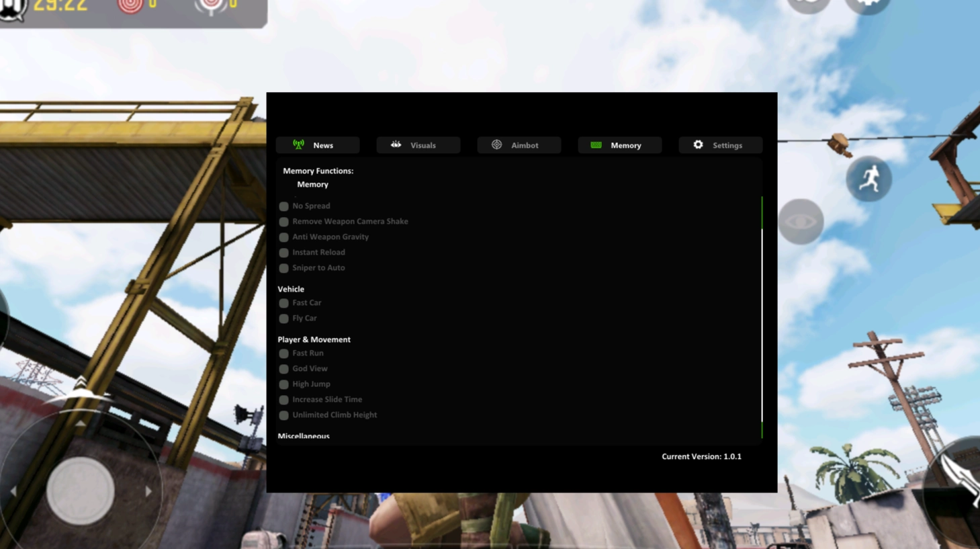
Task: Switch to the Visuals tab
Action: pos(418,145)
